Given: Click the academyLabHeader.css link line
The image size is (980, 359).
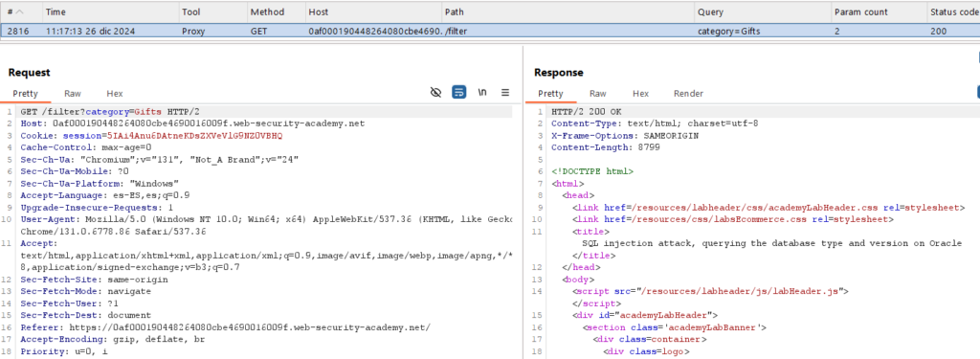Looking at the screenshot, I should click(768, 207).
